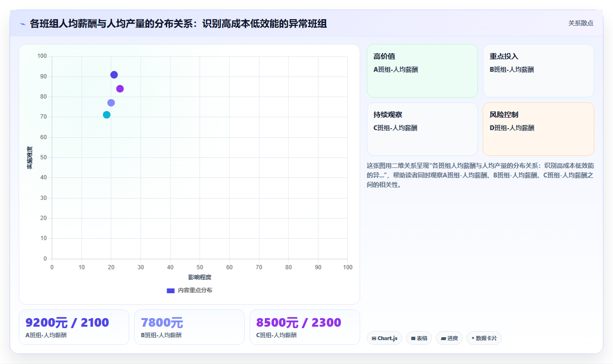The height and width of the screenshot is (364, 613).
Task: Click the 实施难度 y-axis label
Action: pyautogui.click(x=30, y=158)
